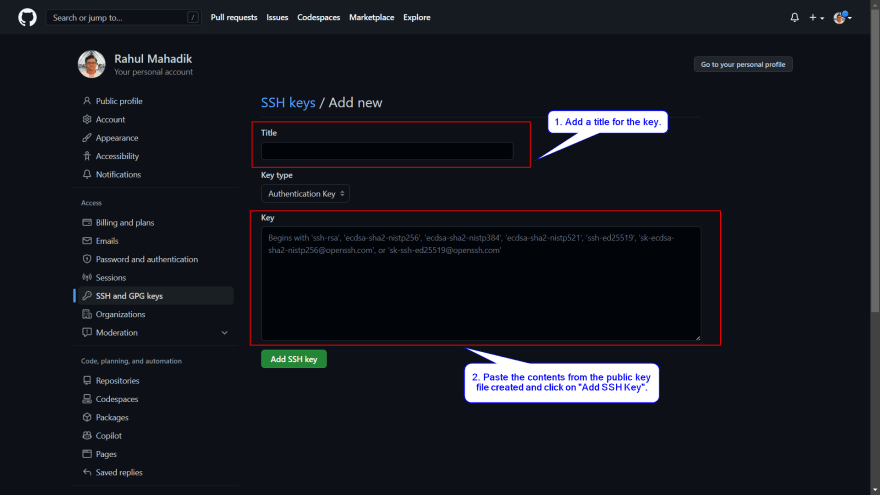Viewport: 880px width, 495px height.
Task: Click Rahul Mahadik profile picture
Action: click(x=91, y=64)
